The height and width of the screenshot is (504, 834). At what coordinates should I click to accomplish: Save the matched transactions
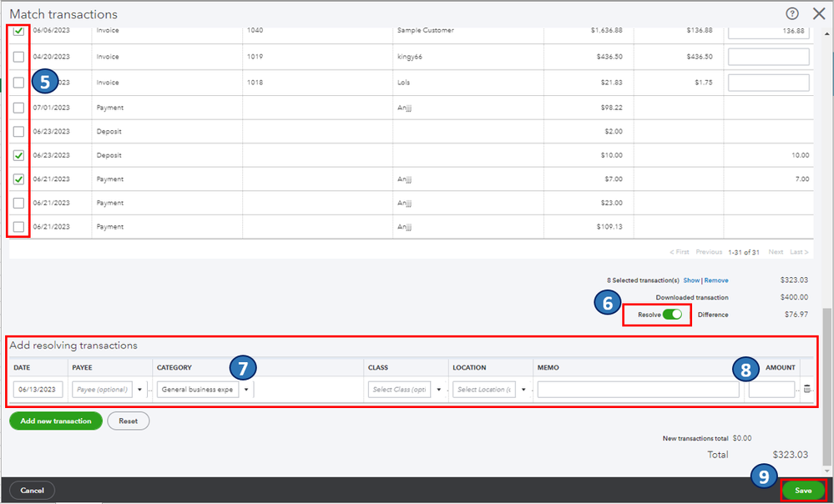click(x=803, y=491)
